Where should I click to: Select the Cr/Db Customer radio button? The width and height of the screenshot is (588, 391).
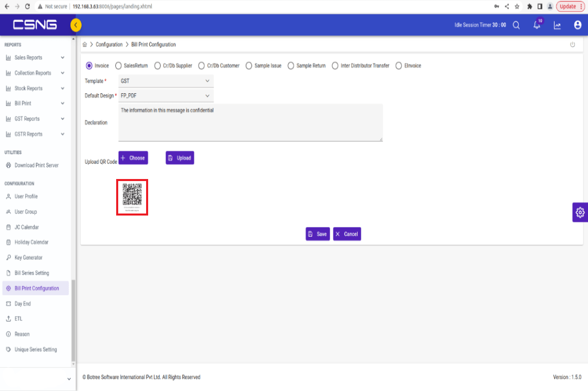(201, 65)
